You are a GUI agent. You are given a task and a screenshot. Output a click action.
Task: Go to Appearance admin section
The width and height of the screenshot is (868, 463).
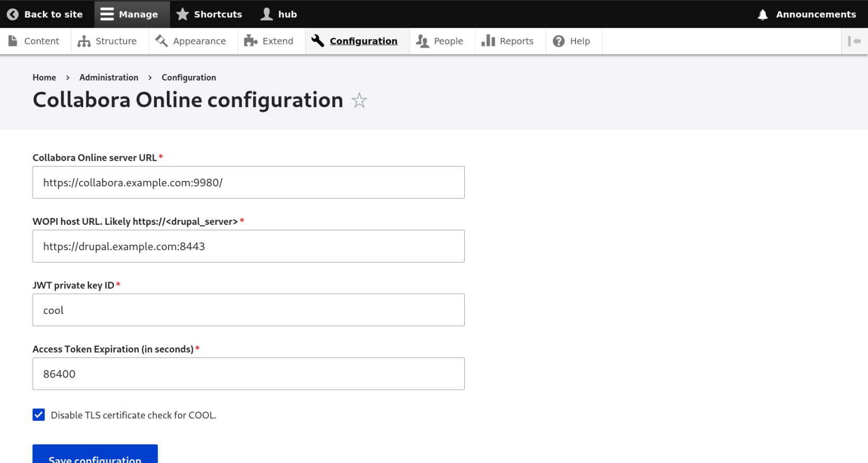[191, 41]
